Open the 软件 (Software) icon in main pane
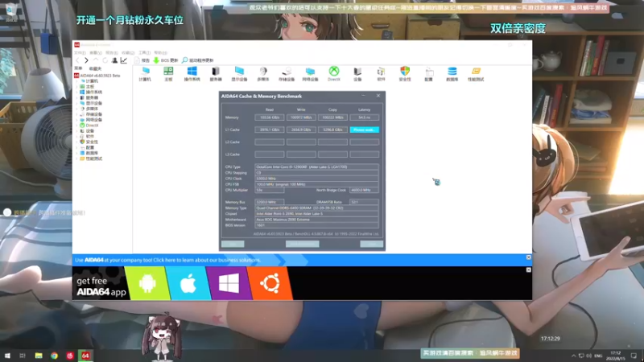Image resolution: width=644 pixels, height=362 pixels. (381, 74)
